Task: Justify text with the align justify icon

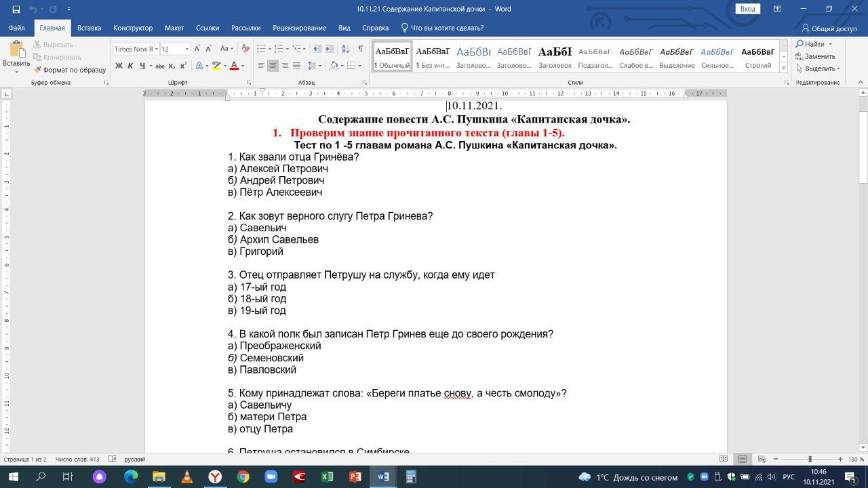Action: [296, 66]
